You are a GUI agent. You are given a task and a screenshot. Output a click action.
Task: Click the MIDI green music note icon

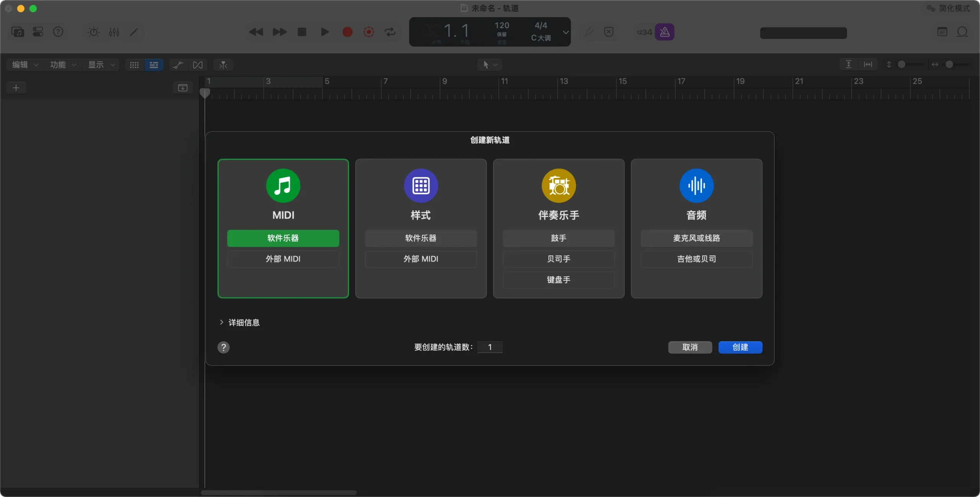click(283, 186)
